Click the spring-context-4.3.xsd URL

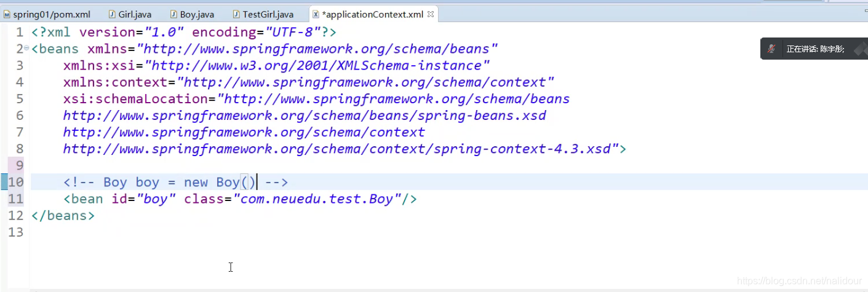[x=340, y=149]
